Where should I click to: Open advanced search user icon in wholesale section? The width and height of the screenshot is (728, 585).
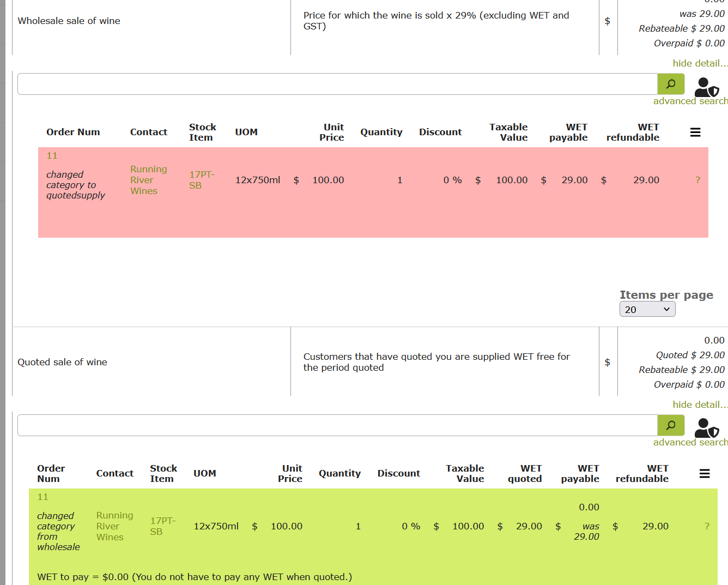coord(707,87)
